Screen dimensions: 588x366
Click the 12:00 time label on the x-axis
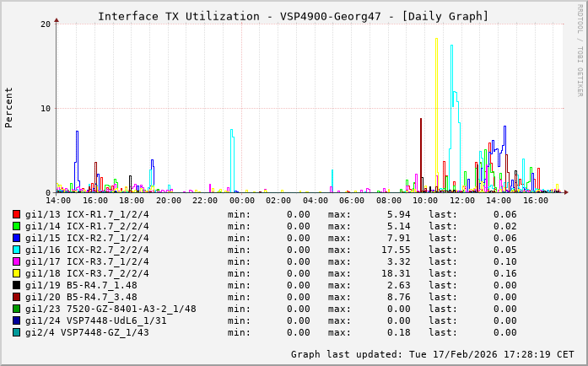462,201
